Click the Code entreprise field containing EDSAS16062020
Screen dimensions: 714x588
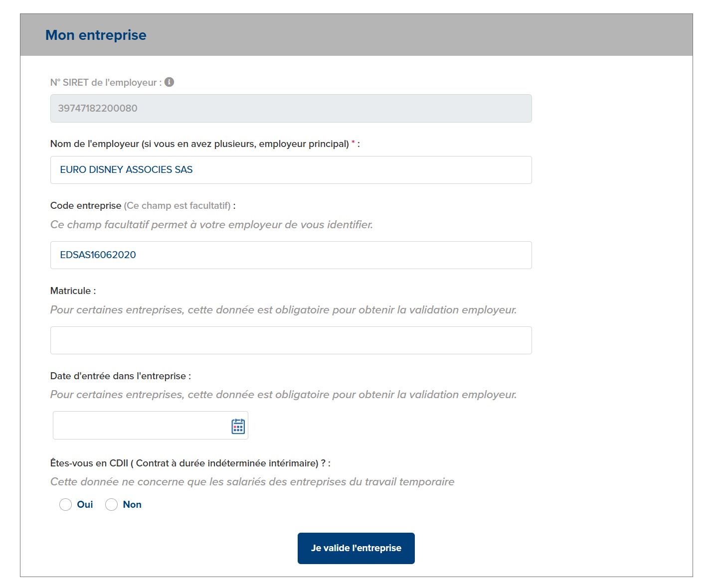291,255
